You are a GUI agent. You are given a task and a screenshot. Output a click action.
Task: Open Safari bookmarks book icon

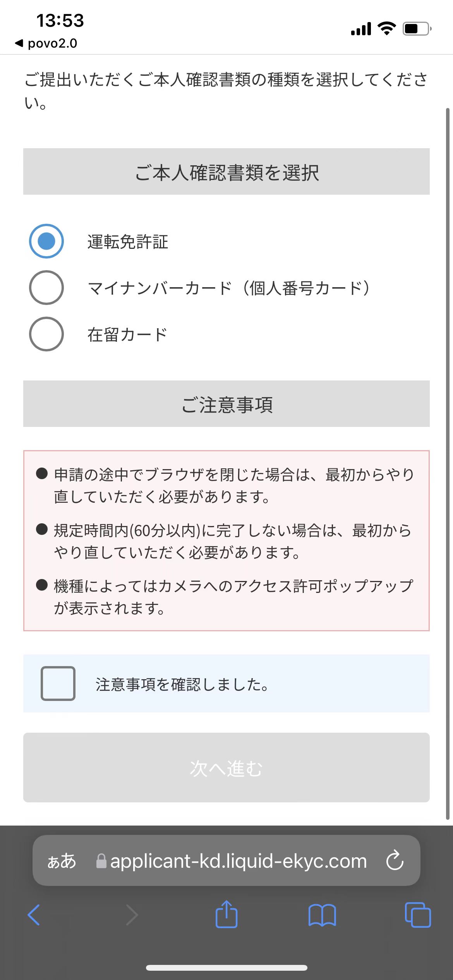point(322,915)
